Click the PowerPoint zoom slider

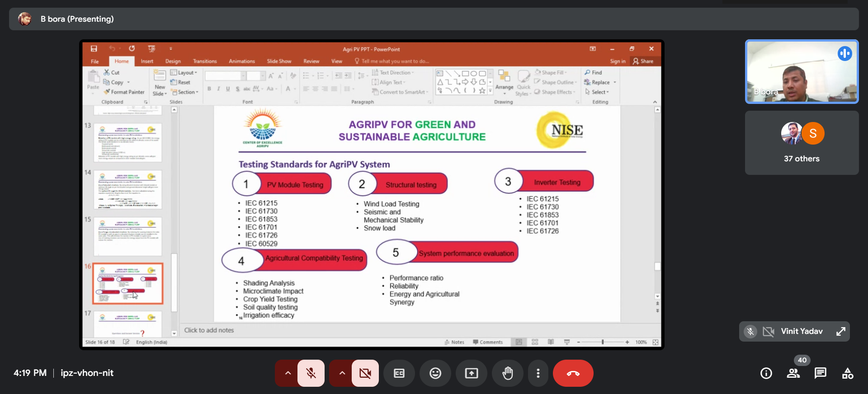point(603,342)
